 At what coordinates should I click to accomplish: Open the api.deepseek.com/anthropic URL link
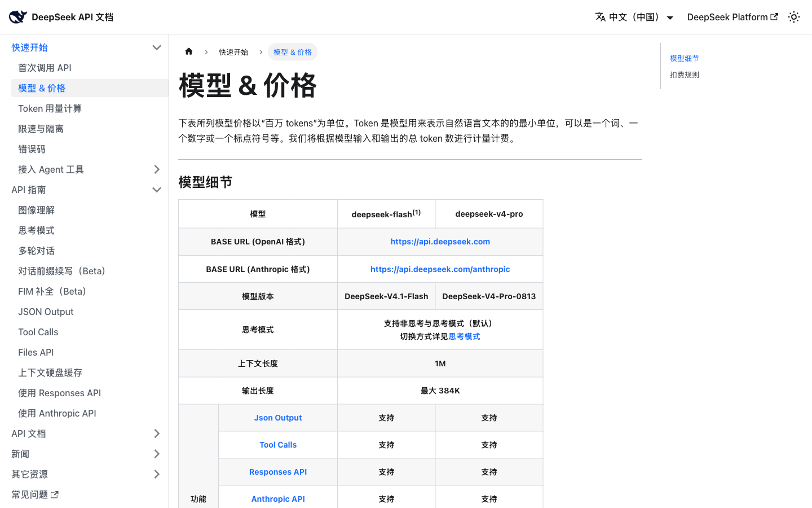[440, 269]
